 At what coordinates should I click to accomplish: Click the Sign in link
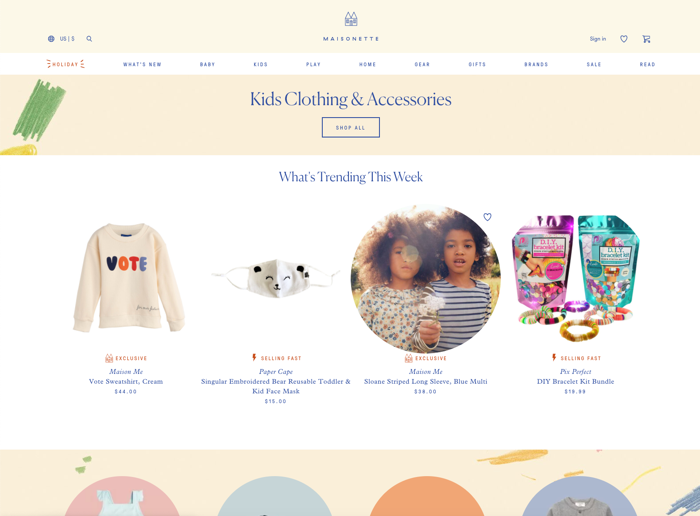point(598,39)
